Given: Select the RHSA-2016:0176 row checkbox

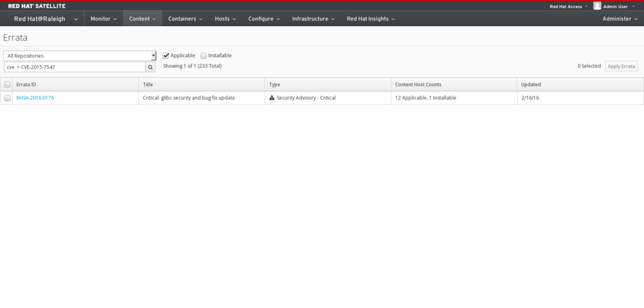Looking at the screenshot, I should (7, 98).
